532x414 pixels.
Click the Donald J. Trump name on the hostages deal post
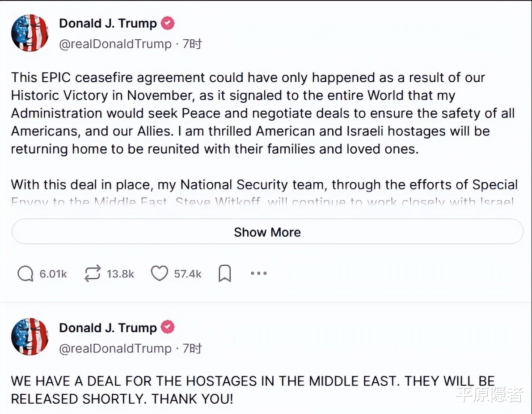(x=108, y=327)
